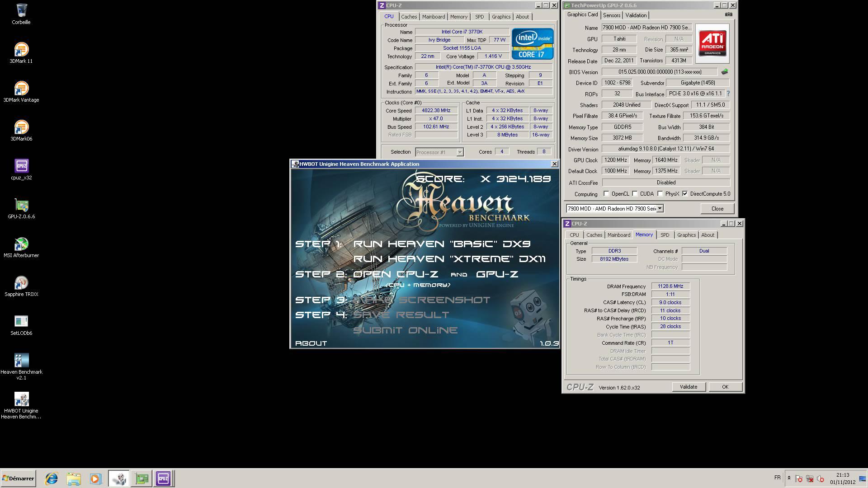Switch to the Validation tab in GPU-Z
Viewport: 868px width, 488px height.
click(636, 15)
